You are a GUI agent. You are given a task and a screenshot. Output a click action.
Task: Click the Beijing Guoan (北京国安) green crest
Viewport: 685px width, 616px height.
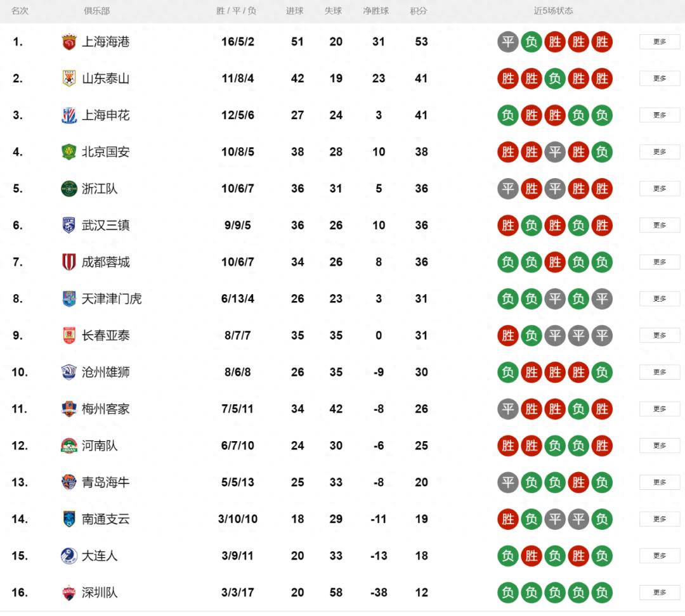68,152
